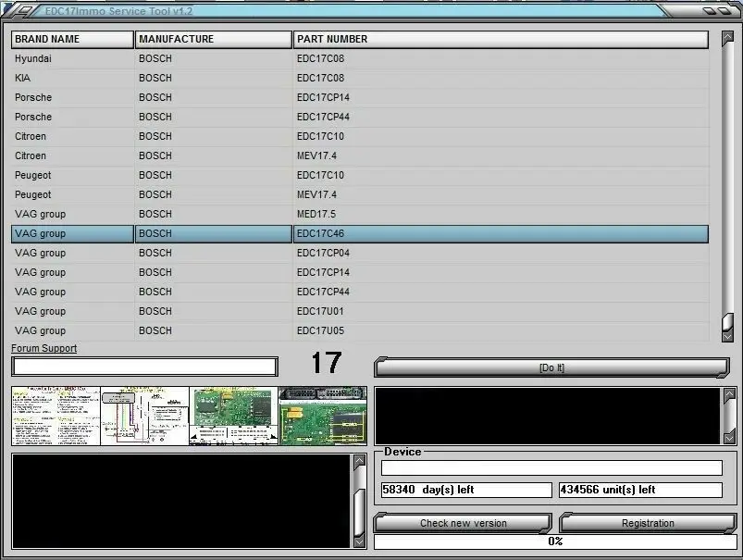
Task: Select the Hyundai row
Action: tap(360, 59)
